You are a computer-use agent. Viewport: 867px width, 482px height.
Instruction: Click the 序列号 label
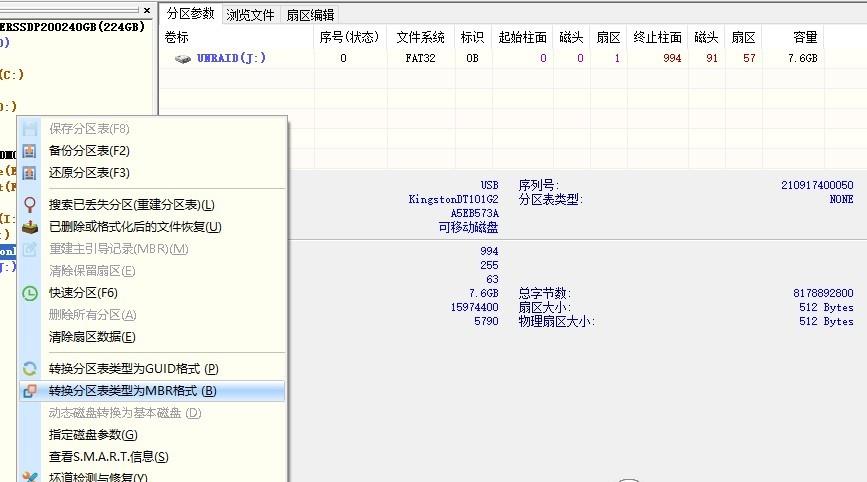point(539,185)
